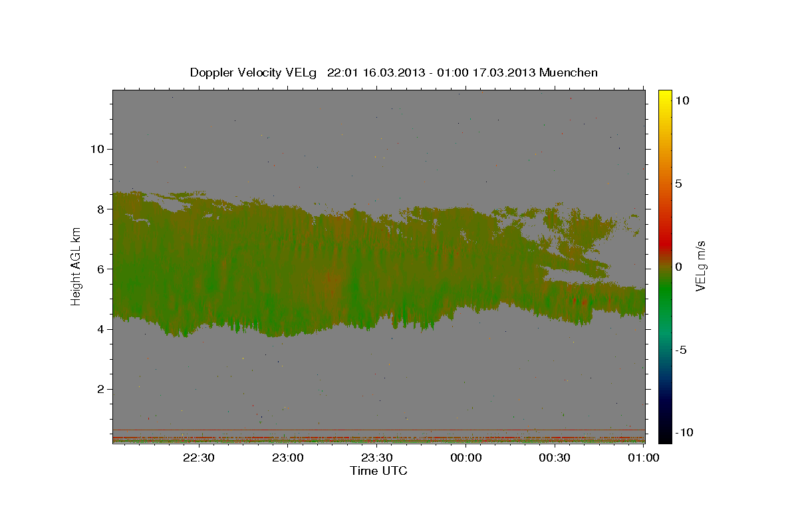Viewport: 798px width, 532px height.
Task: Click the colorbar value 5 label
Action: point(679,184)
